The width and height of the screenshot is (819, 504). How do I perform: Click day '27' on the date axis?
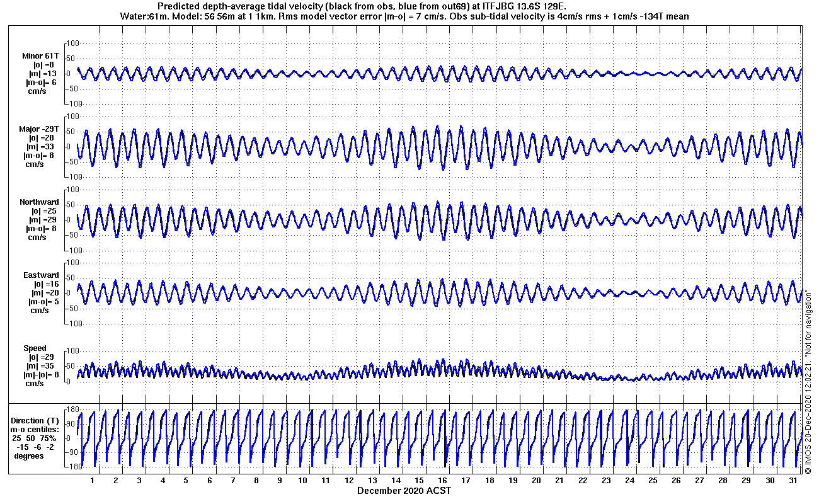[699, 481]
